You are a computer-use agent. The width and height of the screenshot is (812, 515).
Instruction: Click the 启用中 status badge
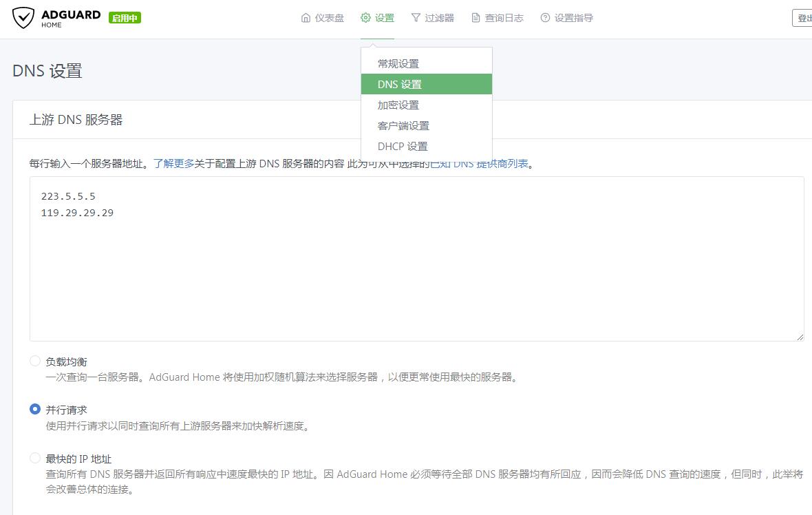tap(124, 17)
